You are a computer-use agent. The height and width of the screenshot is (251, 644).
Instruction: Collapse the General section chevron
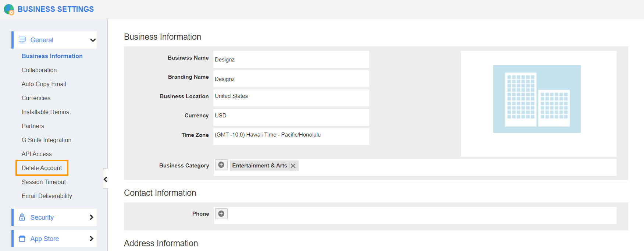(x=93, y=40)
